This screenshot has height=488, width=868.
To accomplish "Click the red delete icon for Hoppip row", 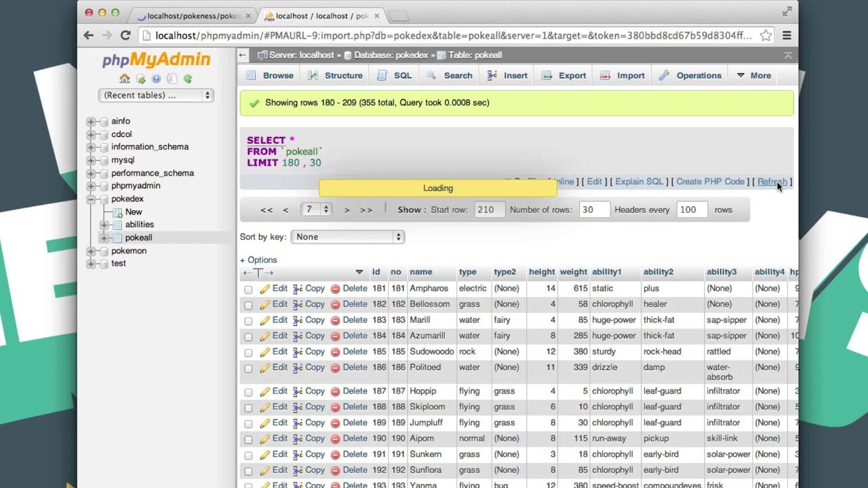I will click(x=335, y=391).
